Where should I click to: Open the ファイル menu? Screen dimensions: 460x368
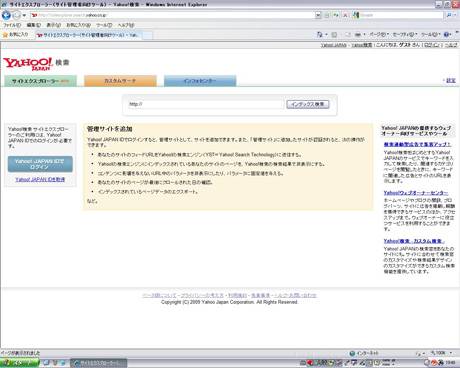tap(12, 25)
